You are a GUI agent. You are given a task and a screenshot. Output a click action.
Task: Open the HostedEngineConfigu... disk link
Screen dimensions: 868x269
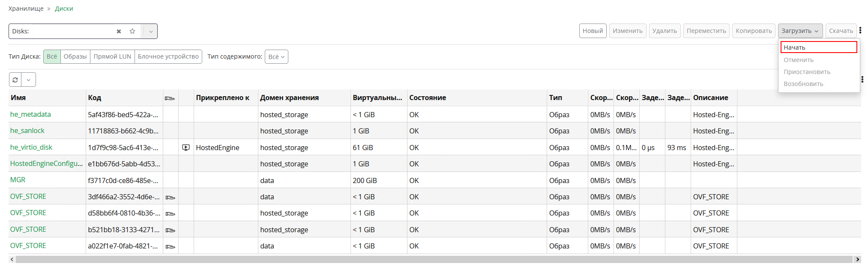46,163
